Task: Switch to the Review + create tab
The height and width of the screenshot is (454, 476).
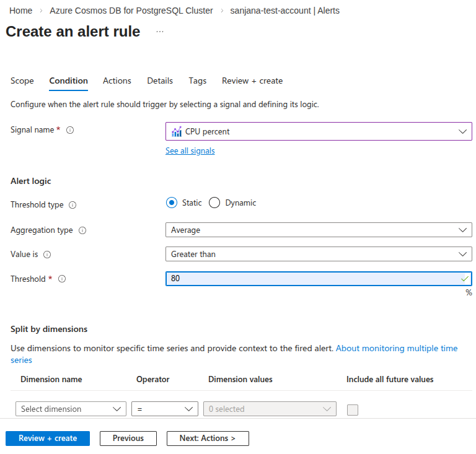Action: coord(252,81)
